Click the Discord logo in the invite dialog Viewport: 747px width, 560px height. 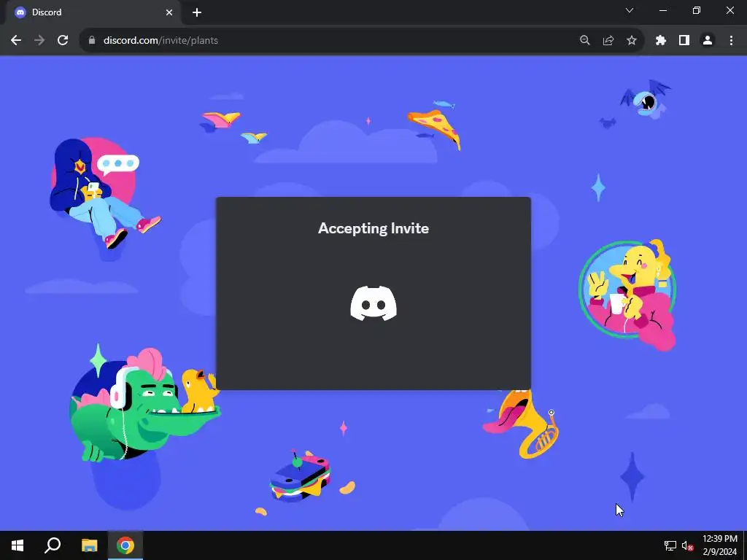(x=373, y=303)
